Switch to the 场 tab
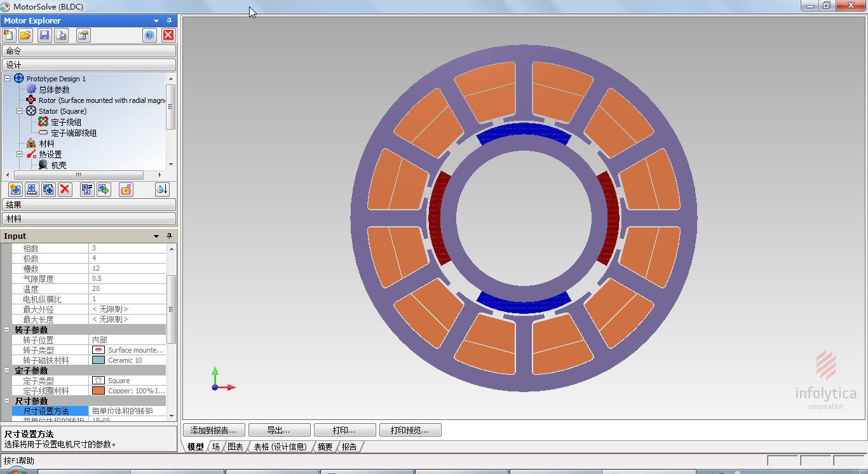Image resolution: width=868 pixels, height=474 pixels. (216, 447)
